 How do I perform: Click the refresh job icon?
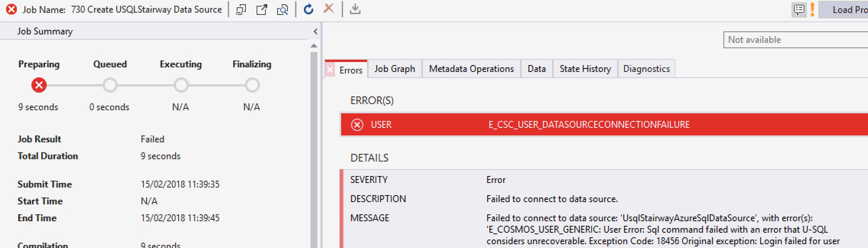(309, 9)
